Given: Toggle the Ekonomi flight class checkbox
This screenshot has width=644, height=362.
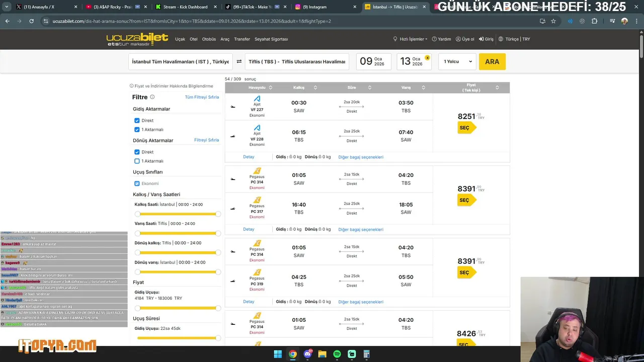Looking at the screenshot, I should tap(137, 184).
